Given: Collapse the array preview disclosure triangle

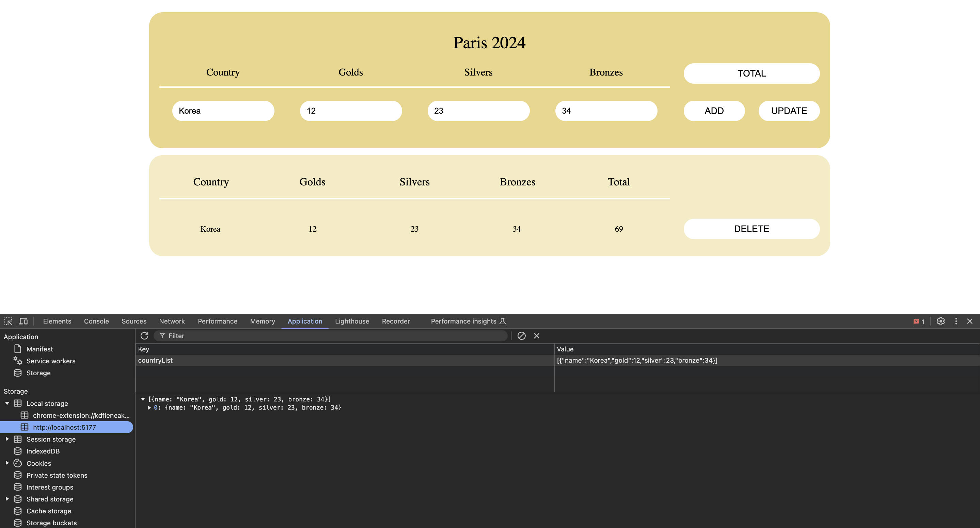Looking at the screenshot, I should click(143, 399).
